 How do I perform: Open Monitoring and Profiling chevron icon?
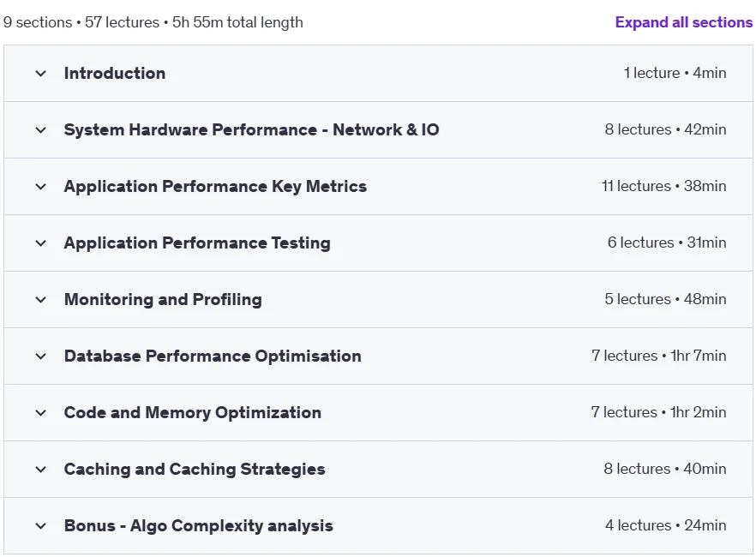41,300
